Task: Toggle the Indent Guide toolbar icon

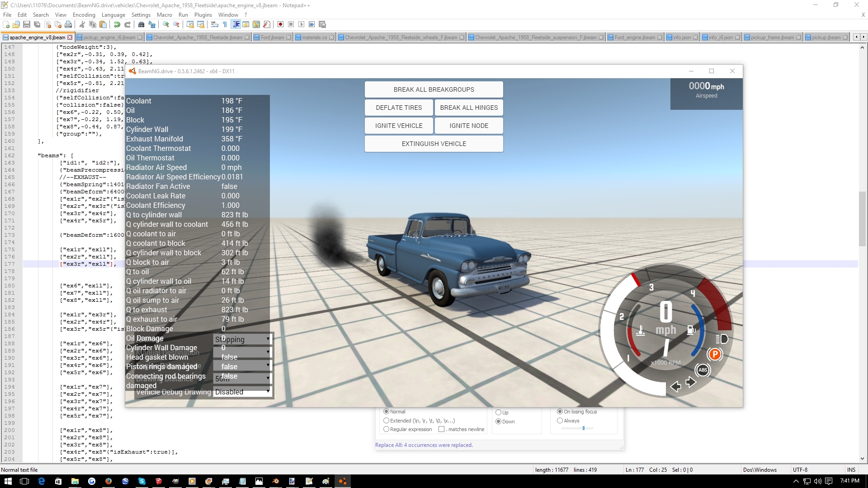Action: click(x=236, y=24)
